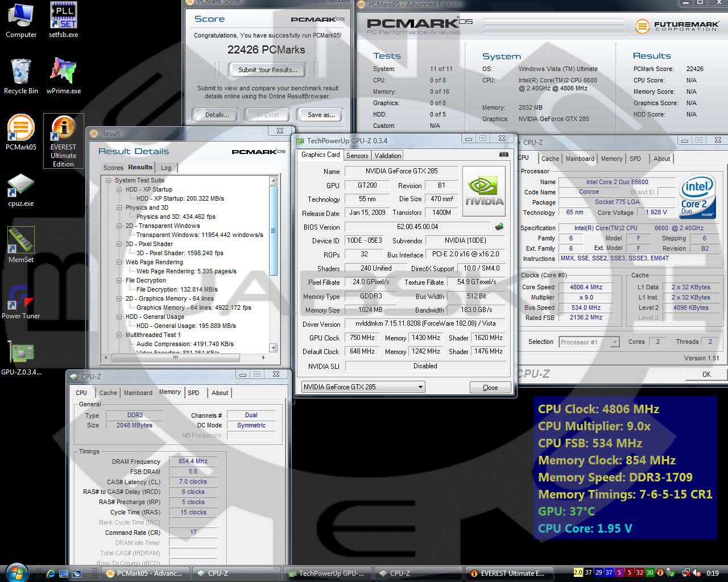Image resolution: width=728 pixels, height=582 pixels.
Task: Click the GPU Clock 750 MHz field
Action: (x=362, y=338)
